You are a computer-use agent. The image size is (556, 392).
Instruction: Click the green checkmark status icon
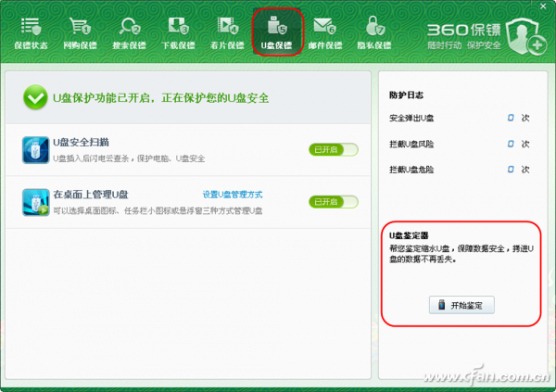click(x=35, y=97)
